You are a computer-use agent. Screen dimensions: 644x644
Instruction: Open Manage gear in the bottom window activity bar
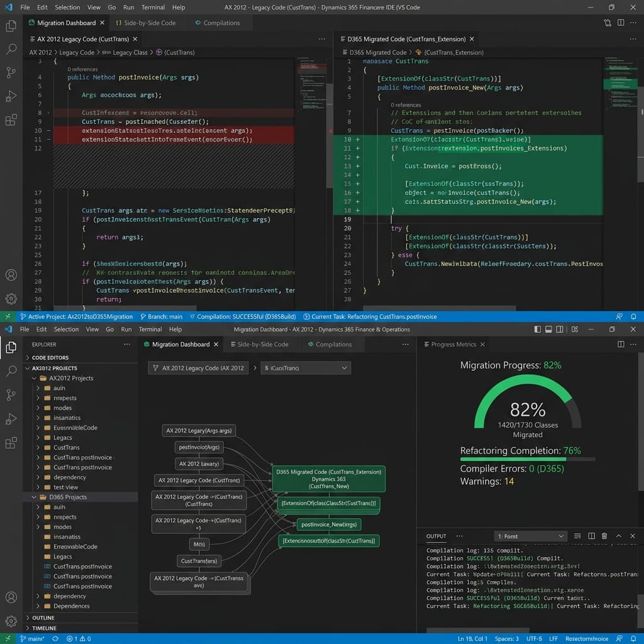(11, 621)
